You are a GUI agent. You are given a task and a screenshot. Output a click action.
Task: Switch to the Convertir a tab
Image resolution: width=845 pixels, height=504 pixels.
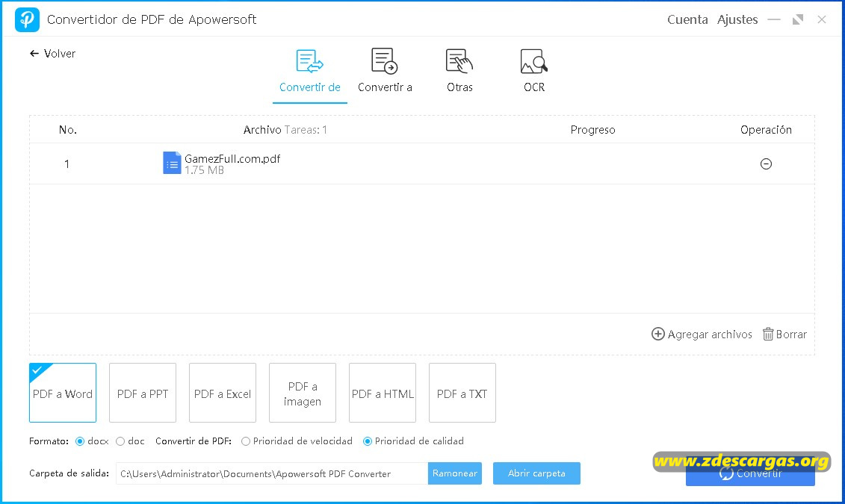point(385,71)
